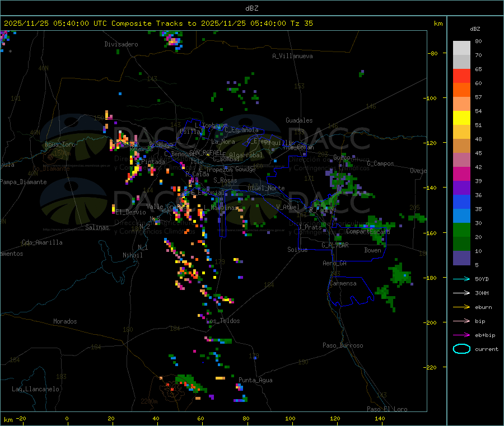Click the 'Pampa_Diamante' map label
The height and width of the screenshot is (426, 504).
pos(24,182)
